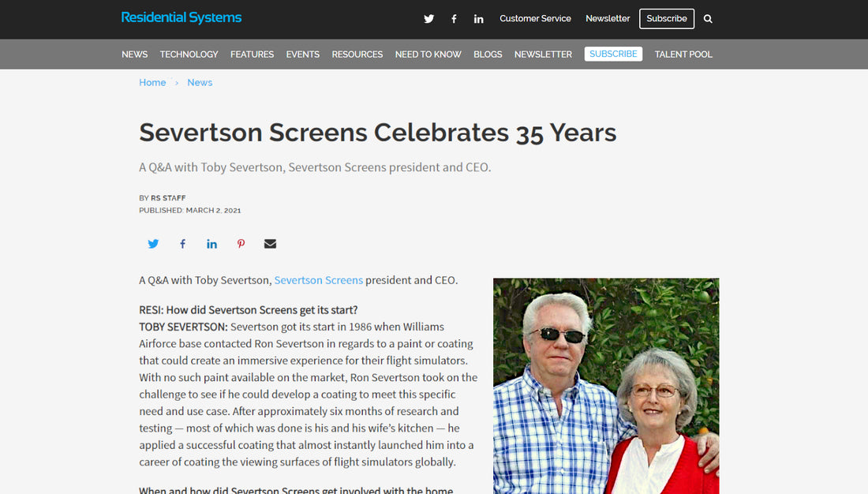Click the photo of Ron Severtson and wife
The image size is (868, 494).
coord(606,387)
